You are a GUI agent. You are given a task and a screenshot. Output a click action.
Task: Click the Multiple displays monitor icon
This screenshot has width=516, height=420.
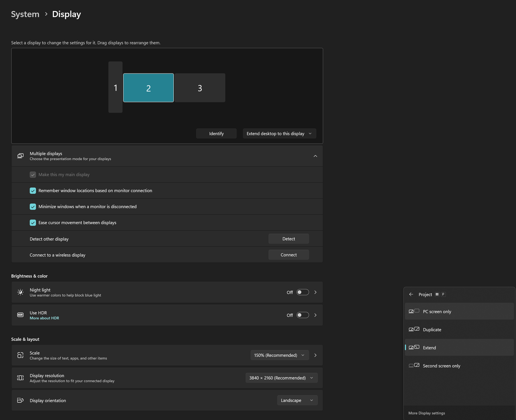[20, 156]
